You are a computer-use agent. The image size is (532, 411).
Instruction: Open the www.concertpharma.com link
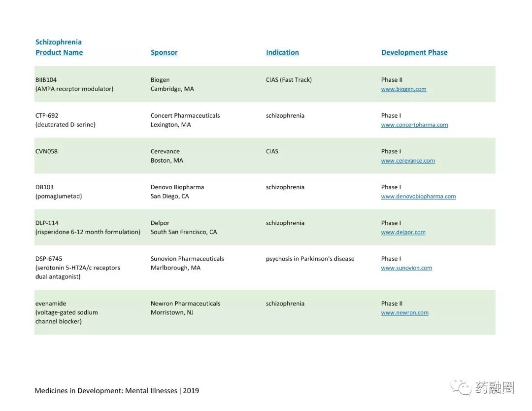pos(414,125)
